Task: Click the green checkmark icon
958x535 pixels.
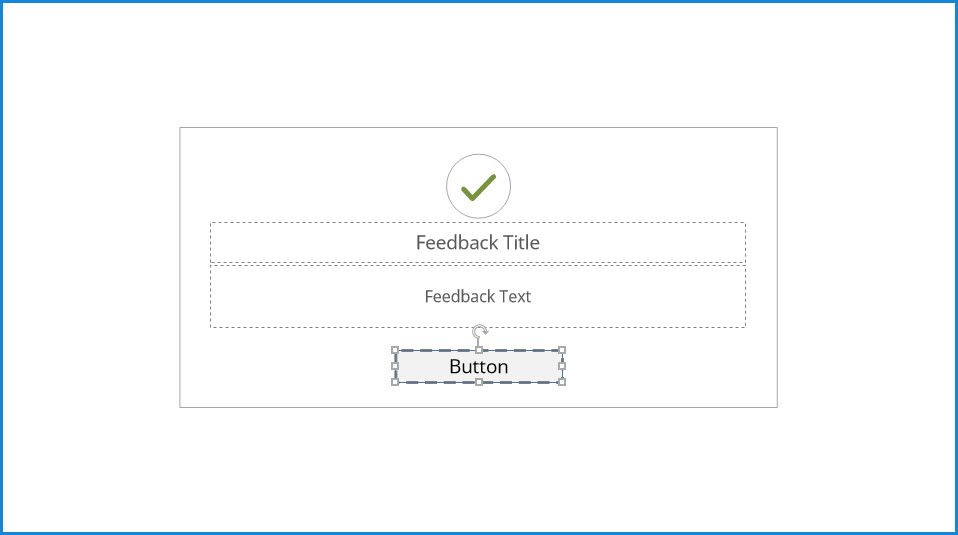Action: click(x=478, y=186)
